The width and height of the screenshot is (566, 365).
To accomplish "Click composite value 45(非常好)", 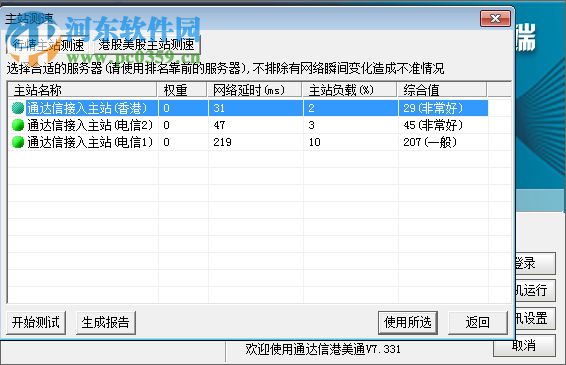I will [x=433, y=125].
